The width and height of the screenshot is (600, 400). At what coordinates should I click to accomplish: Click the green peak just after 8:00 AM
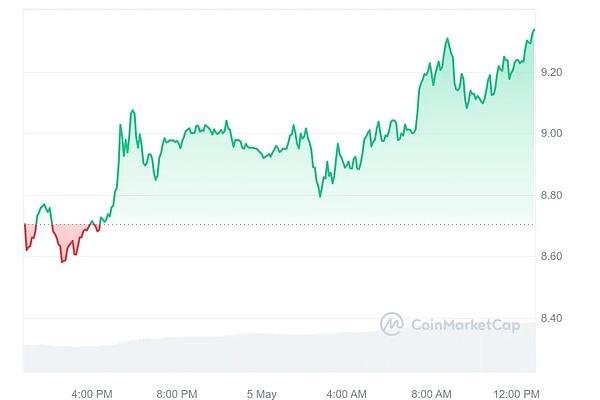pos(447,39)
